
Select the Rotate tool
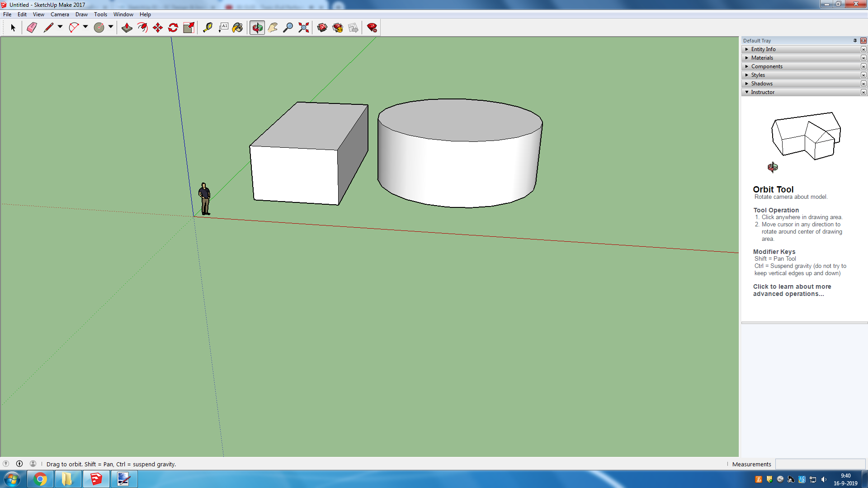coord(173,28)
